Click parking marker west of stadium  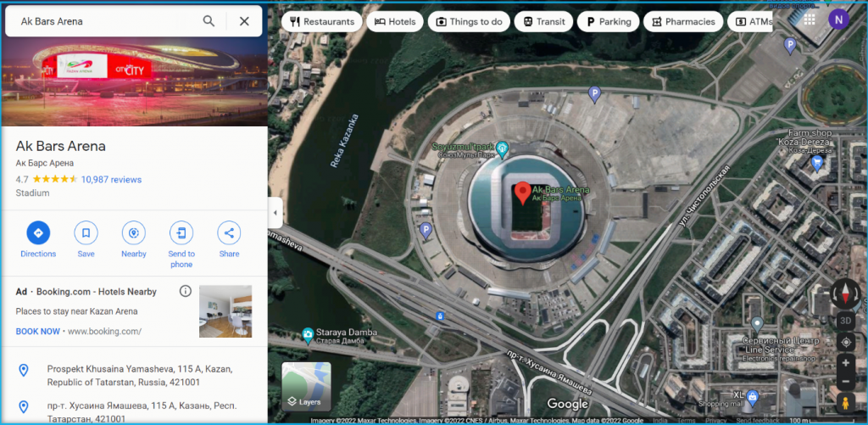(x=426, y=230)
